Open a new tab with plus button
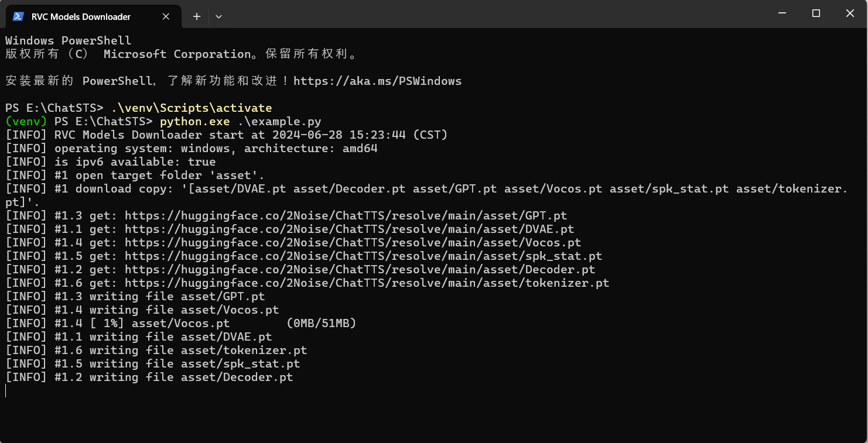Image resolution: width=868 pixels, height=443 pixels. tap(197, 16)
